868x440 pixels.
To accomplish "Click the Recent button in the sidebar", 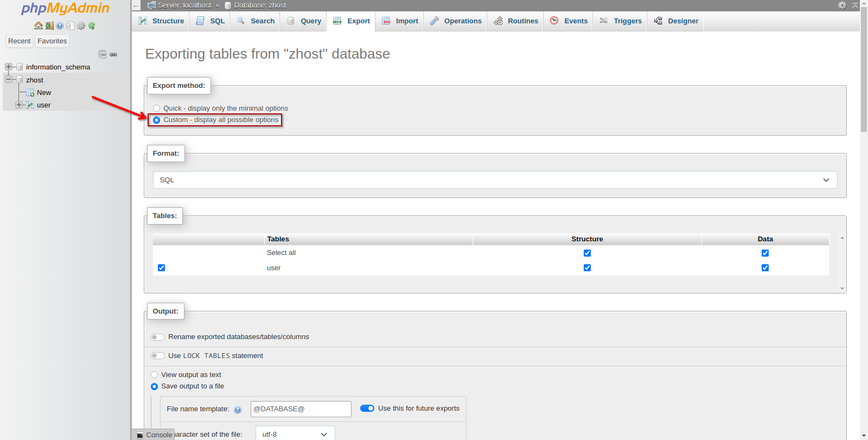I will 20,41.
